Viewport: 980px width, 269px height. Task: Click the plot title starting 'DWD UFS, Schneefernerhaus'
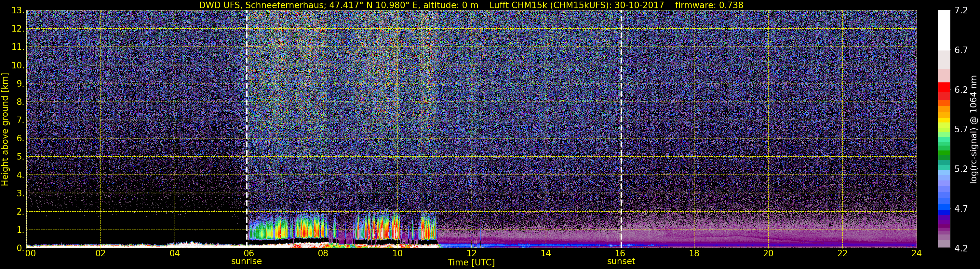pyautogui.click(x=471, y=5)
